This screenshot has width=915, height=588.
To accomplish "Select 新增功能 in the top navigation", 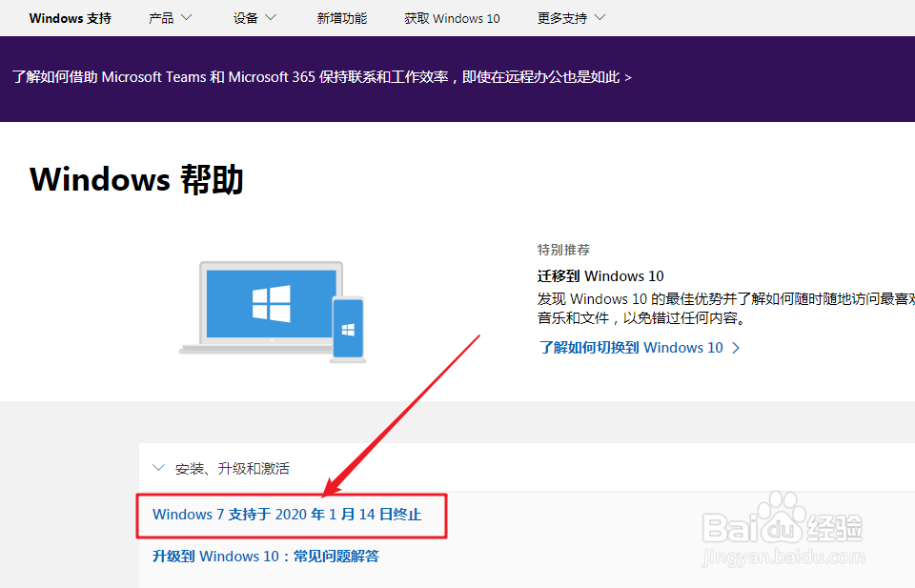I will [342, 16].
